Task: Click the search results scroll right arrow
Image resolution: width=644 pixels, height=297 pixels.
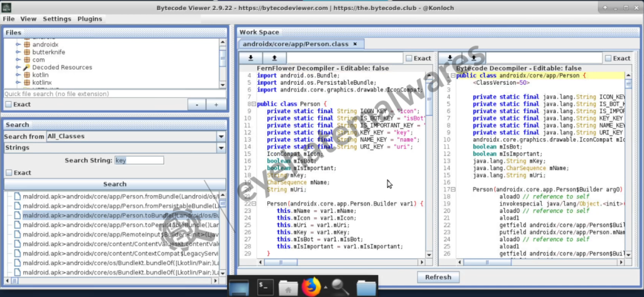Action: point(215,281)
